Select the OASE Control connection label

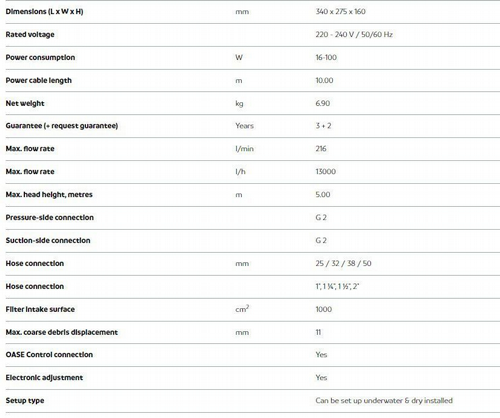tap(49, 355)
